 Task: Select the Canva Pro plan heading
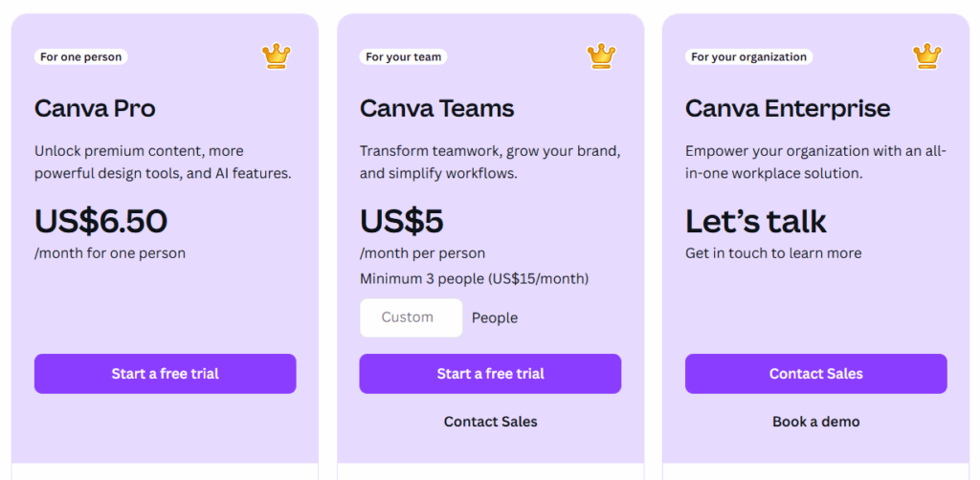(x=95, y=108)
